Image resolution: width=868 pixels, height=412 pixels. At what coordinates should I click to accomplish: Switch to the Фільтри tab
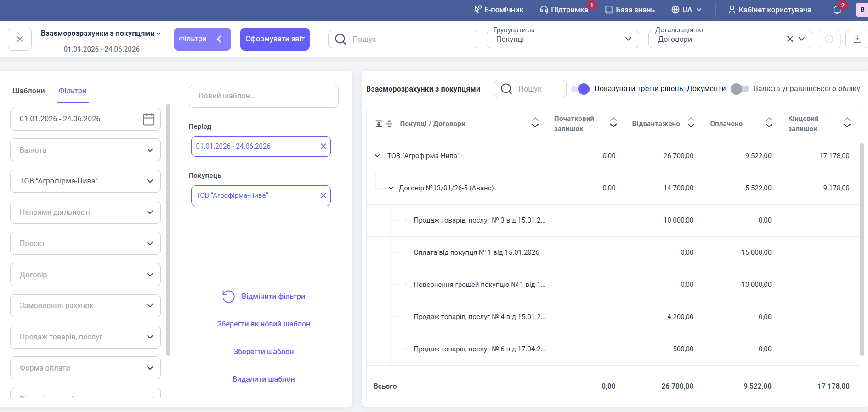(73, 91)
